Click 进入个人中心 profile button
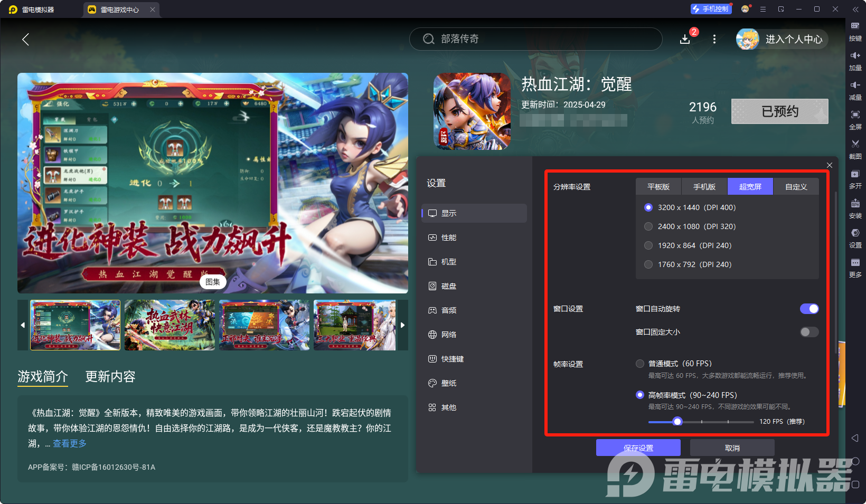The image size is (866, 504). tap(782, 39)
